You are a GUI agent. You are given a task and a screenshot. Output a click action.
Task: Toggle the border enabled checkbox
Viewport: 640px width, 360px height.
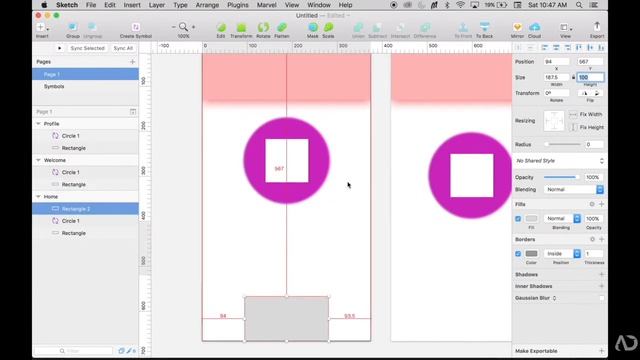tap(518, 253)
